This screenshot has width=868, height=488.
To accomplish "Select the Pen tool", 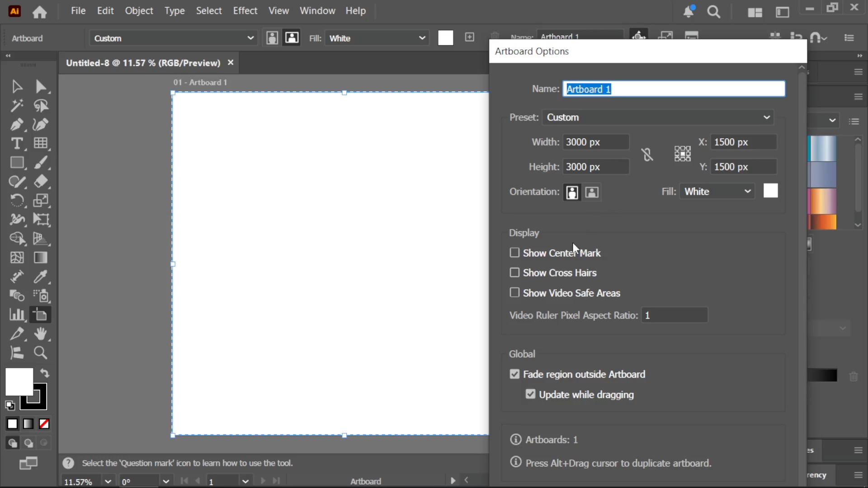I will [17, 125].
